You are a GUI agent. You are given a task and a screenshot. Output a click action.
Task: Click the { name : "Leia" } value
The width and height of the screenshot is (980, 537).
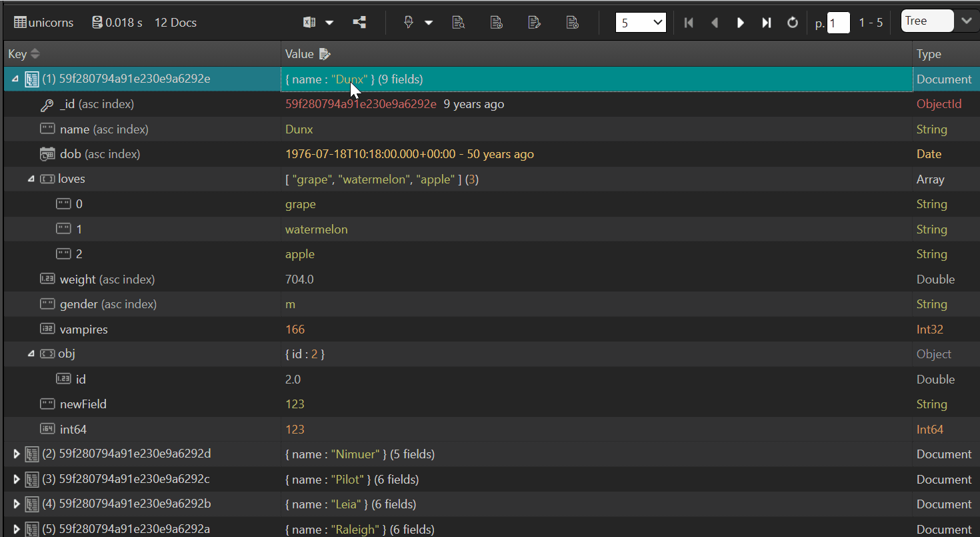pyautogui.click(x=351, y=504)
